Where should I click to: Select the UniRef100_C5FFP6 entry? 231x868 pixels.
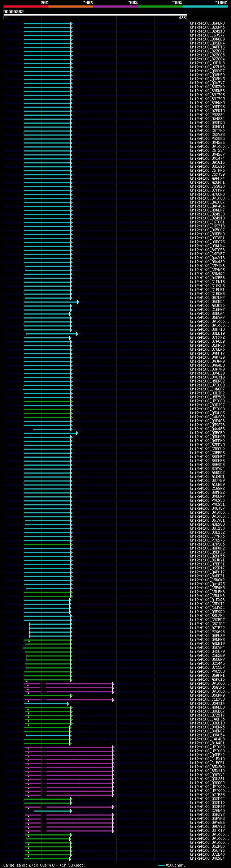point(207,453)
